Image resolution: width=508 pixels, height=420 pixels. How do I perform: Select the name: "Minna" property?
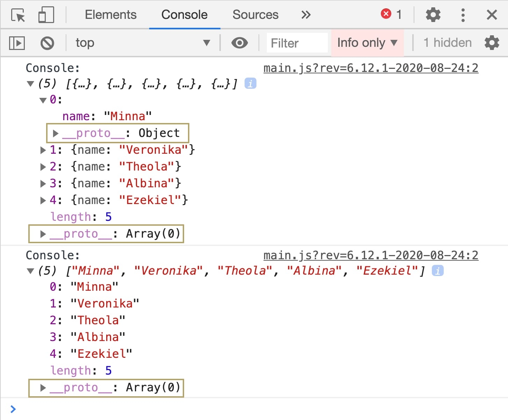pyautogui.click(x=107, y=116)
